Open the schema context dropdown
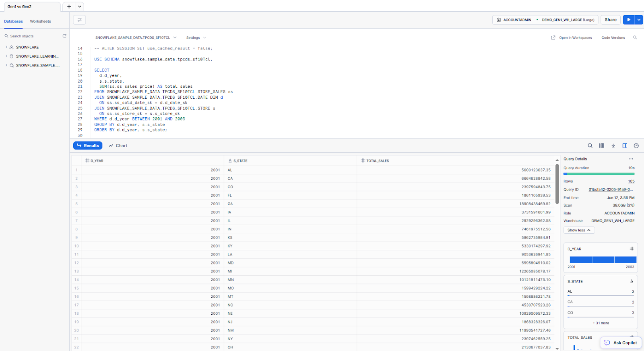 pos(136,38)
